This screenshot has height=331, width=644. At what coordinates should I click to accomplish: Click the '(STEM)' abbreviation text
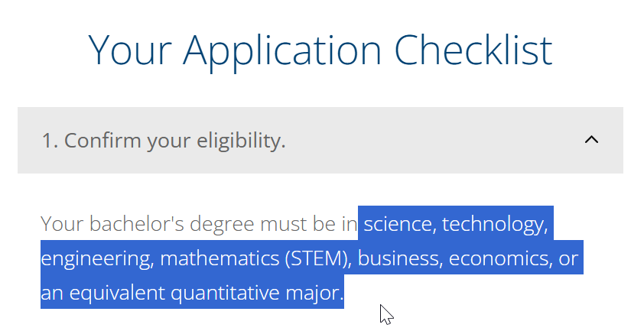(316, 259)
